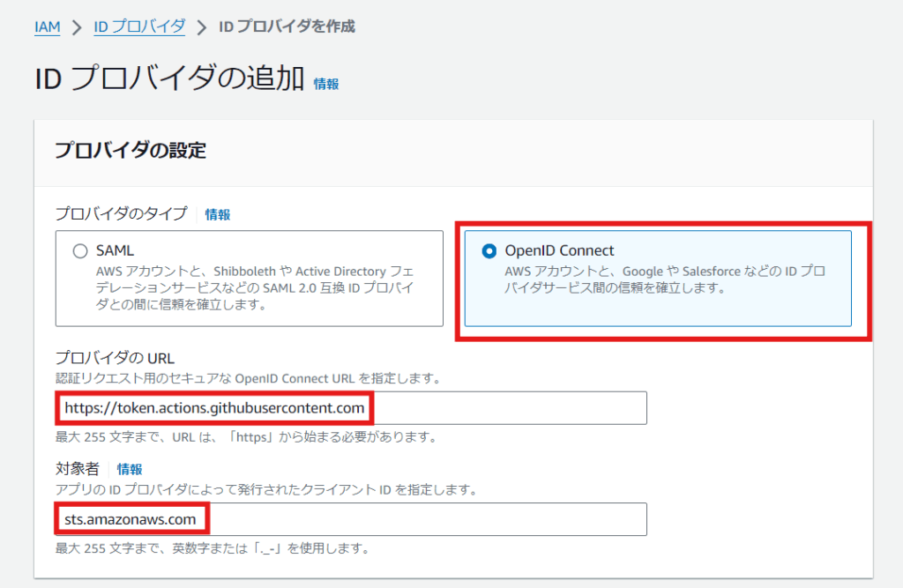This screenshot has height=588, width=903.
Task: Open 情報 link next to プロバイダのタイプ
Action: point(218,214)
